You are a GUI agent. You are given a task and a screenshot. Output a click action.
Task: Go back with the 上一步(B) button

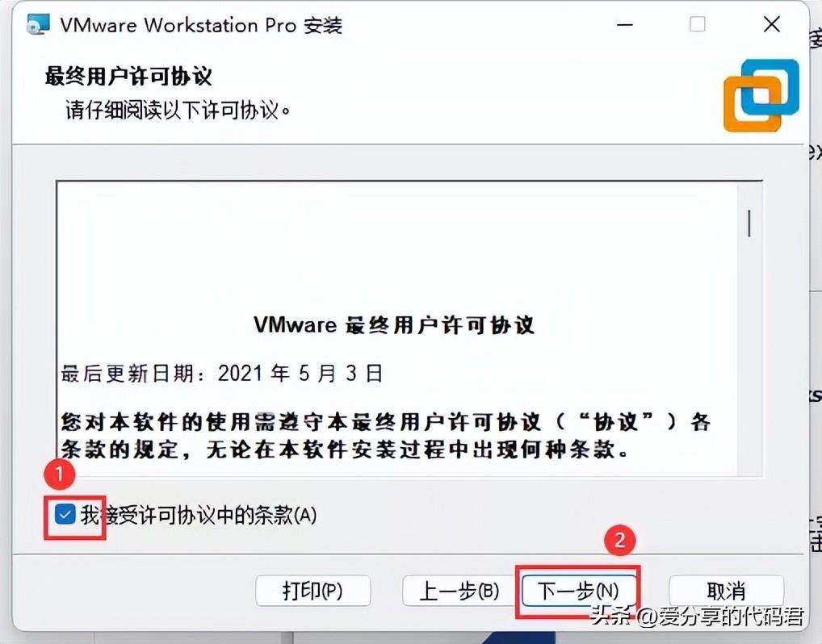click(459, 591)
